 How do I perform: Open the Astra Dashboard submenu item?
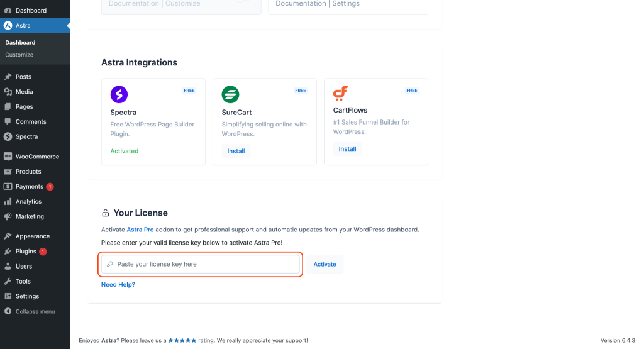20,42
